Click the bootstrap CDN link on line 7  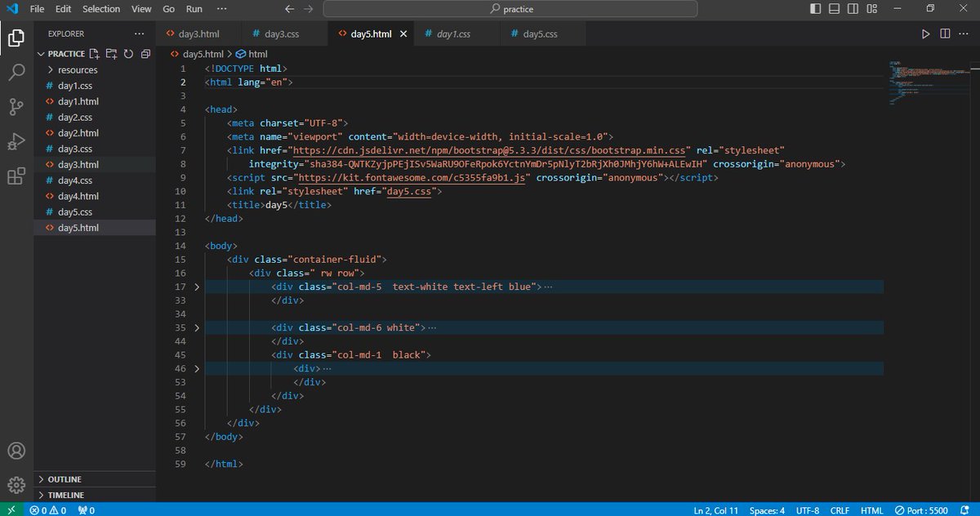(x=491, y=150)
